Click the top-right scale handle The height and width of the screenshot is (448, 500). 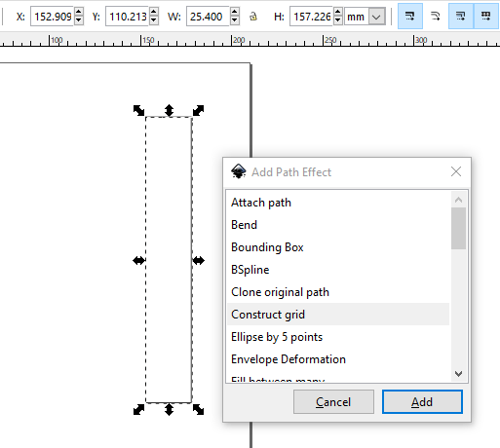pyautogui.click(x=198, y=111)
